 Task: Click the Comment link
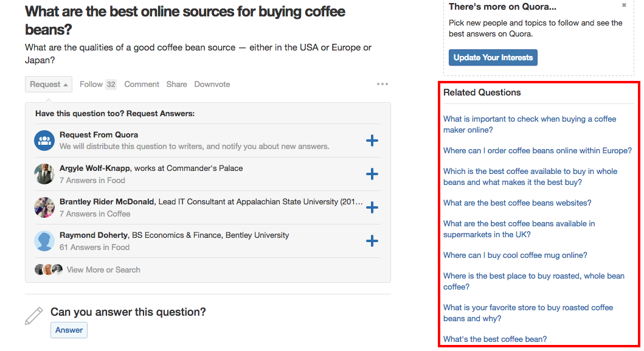point(142,85)
